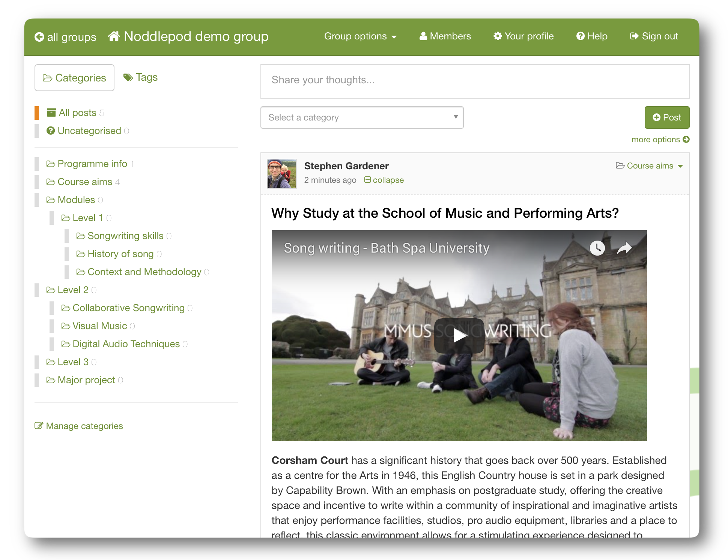The height and width of the screenshot is (560, 728).
Task: Open the post's Course aims category dropdown
Action: (649, 166)
